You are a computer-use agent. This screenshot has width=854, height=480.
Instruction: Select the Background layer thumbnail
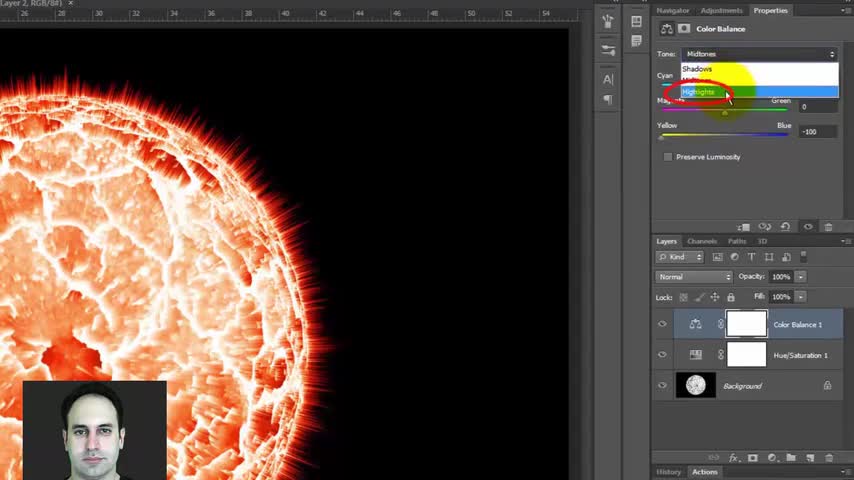696,386
